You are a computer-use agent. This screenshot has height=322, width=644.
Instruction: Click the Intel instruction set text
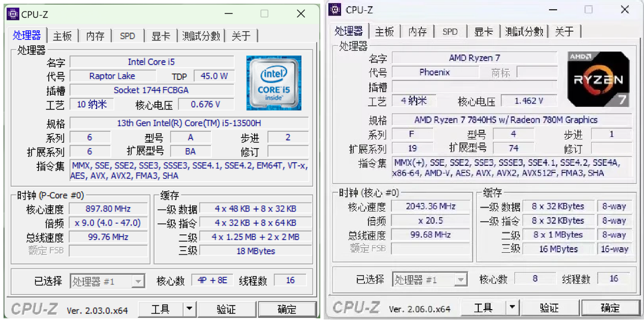coord(189,171)
